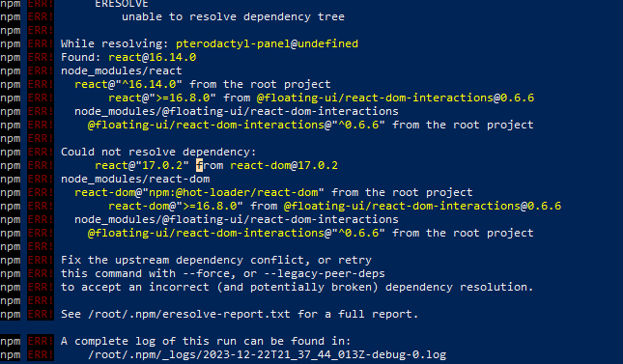
Task: Click 'unable to resolve dependency tree' message
Action: coord(233,16)
